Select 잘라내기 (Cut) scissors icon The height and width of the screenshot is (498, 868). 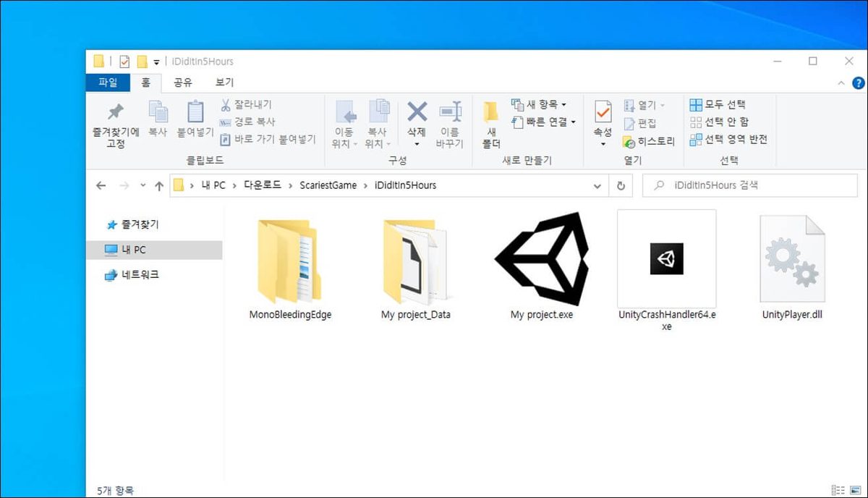tap(246, 105)
